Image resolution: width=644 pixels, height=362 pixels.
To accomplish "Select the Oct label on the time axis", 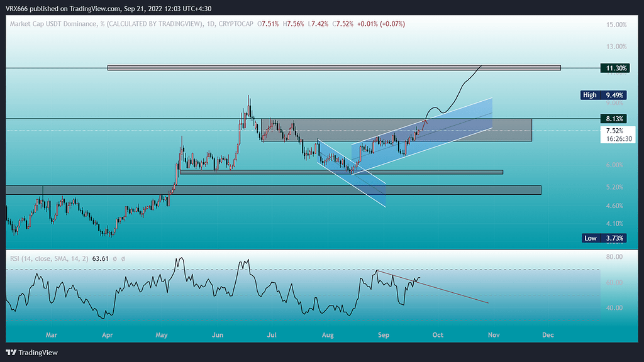I will [x=438, y=335].
